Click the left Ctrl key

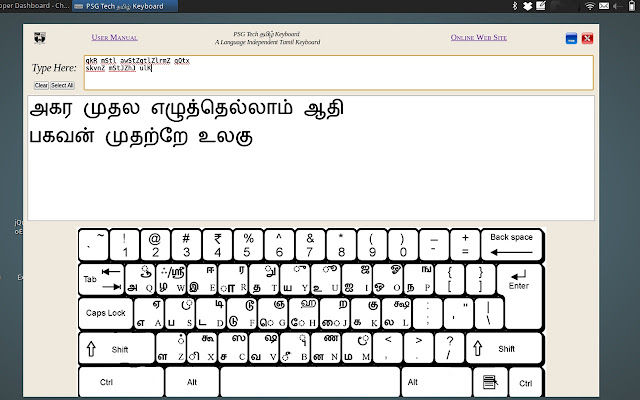coord(121,382)
